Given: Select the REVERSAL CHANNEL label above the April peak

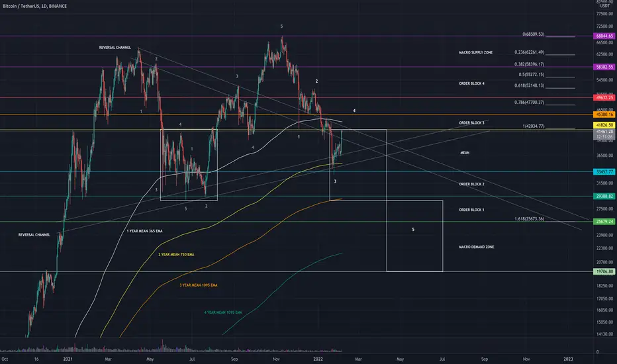Looking at the screenshot, I should pos(115,48).
